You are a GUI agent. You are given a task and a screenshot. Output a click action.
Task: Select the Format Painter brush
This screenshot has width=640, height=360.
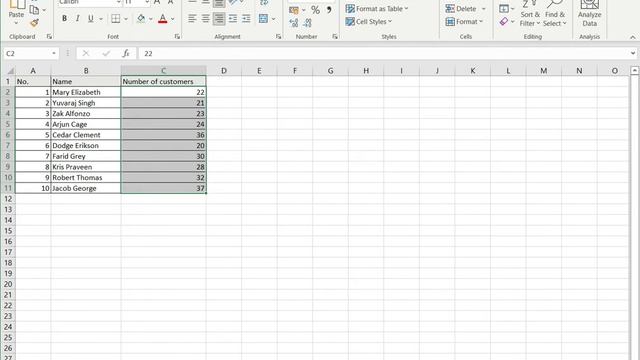coord(34,23)
